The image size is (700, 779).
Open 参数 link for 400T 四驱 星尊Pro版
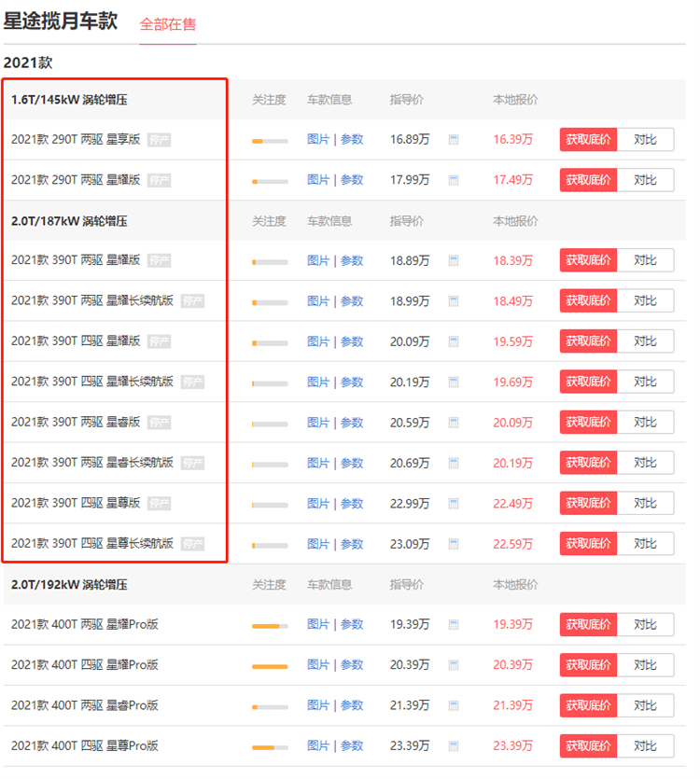coord(352,745)
